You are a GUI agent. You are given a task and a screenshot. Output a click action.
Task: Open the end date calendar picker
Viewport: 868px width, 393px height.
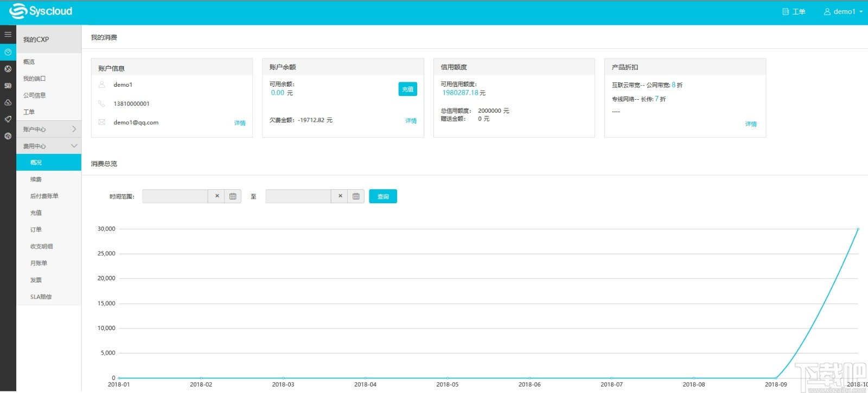(x=356, y=196)
